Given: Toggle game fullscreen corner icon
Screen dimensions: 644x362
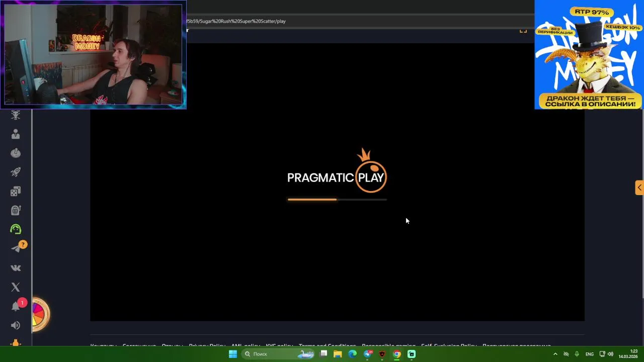Looking at the screenshot, I should [x=523, y=31].
